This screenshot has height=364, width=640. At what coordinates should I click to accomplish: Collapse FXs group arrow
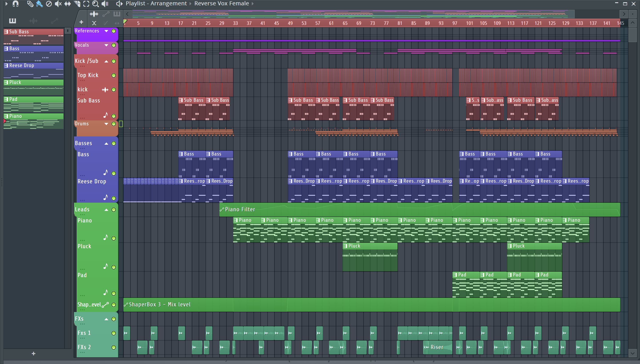coord(106,319)
